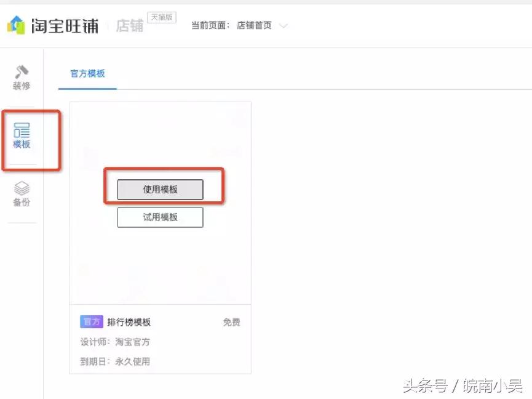Expand the 店铺首页 current page dropdown
532x399 pixels.
click(282, 27)
